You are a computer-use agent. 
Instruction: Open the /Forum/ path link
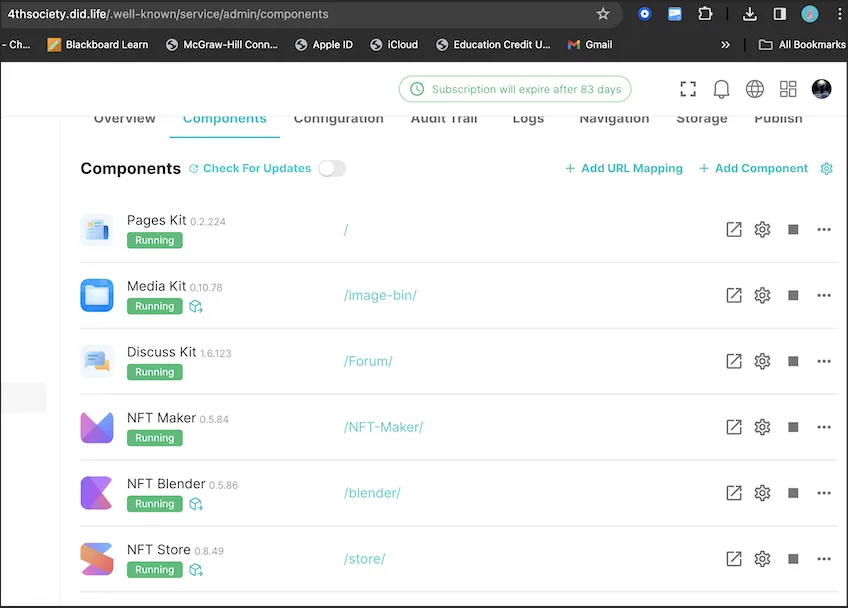point(368,361)
